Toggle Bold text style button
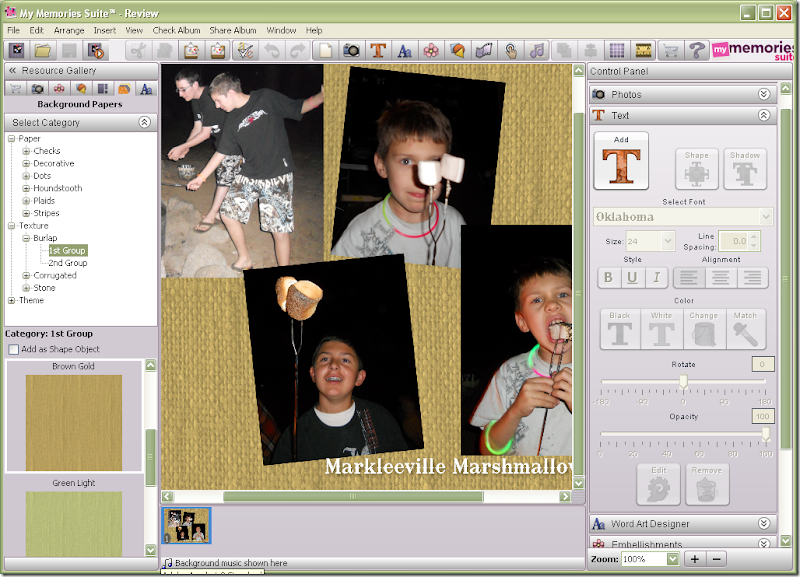 coord(608,278)
